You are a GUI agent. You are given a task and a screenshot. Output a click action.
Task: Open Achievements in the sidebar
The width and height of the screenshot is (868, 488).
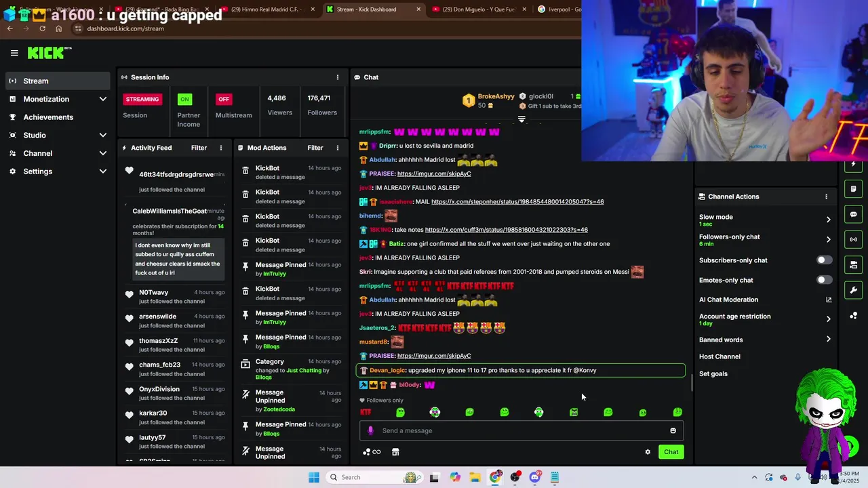58,117
